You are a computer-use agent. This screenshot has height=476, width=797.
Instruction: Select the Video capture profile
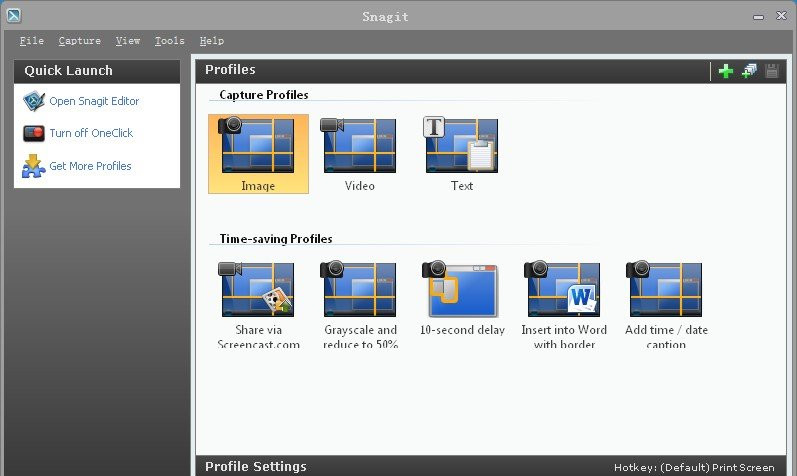pyautogui.click(x=360, y=154)
